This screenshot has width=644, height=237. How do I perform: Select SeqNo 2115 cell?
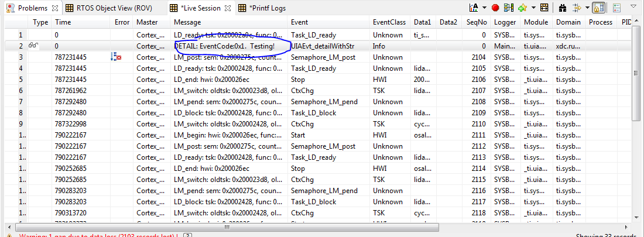point(479,180)
